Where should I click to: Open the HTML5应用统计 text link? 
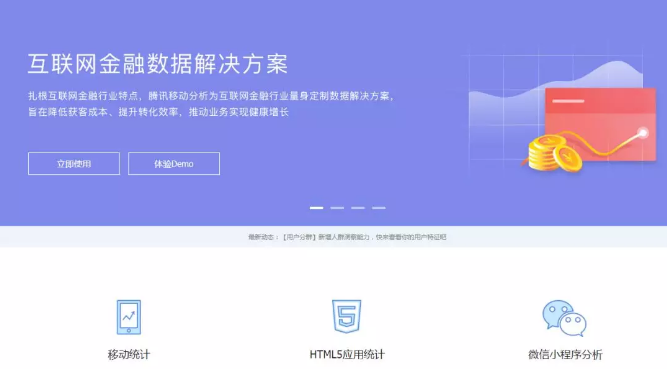347,354
